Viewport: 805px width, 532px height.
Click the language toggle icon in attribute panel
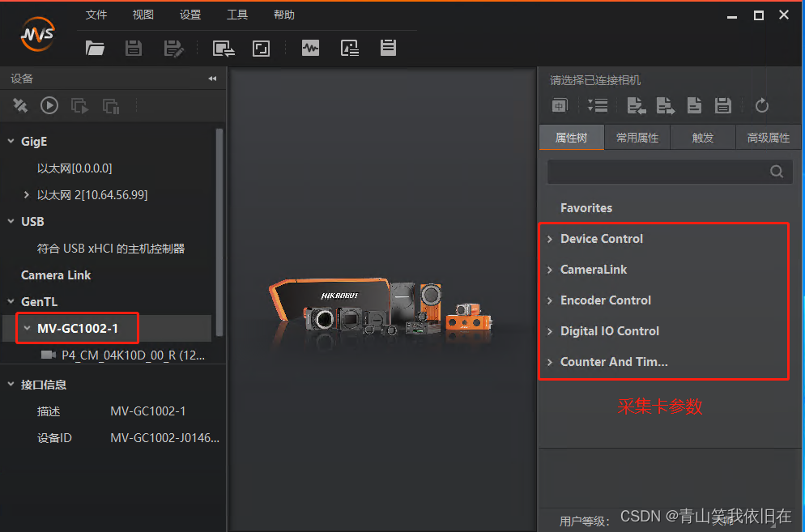click(x=560, y=106)
